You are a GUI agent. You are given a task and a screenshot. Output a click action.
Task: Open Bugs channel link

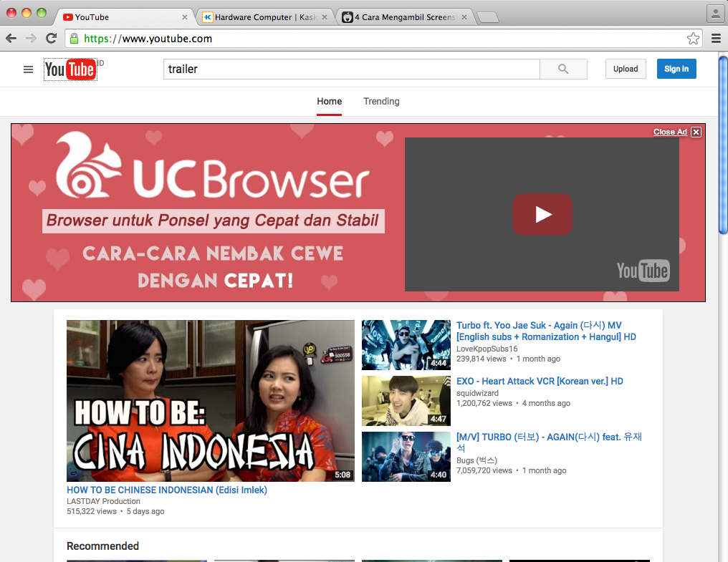476,460
